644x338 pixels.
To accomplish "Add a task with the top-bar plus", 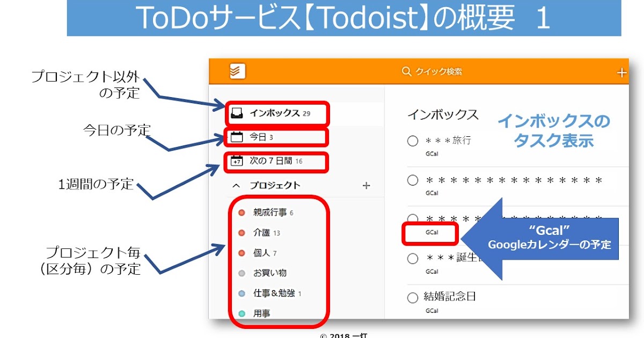I will [621, 72].
